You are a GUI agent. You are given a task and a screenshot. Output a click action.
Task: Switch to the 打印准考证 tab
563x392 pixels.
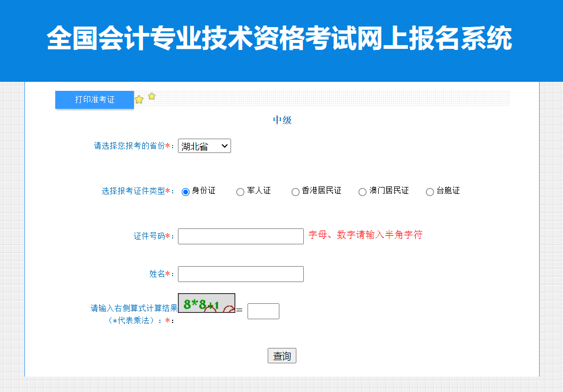tap(94, 99)
